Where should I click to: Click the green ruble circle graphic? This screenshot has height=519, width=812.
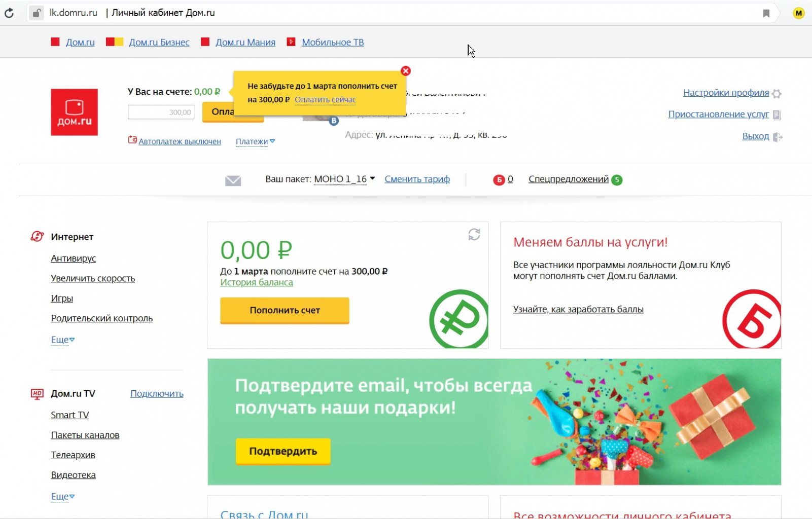(x=458, y=319)
